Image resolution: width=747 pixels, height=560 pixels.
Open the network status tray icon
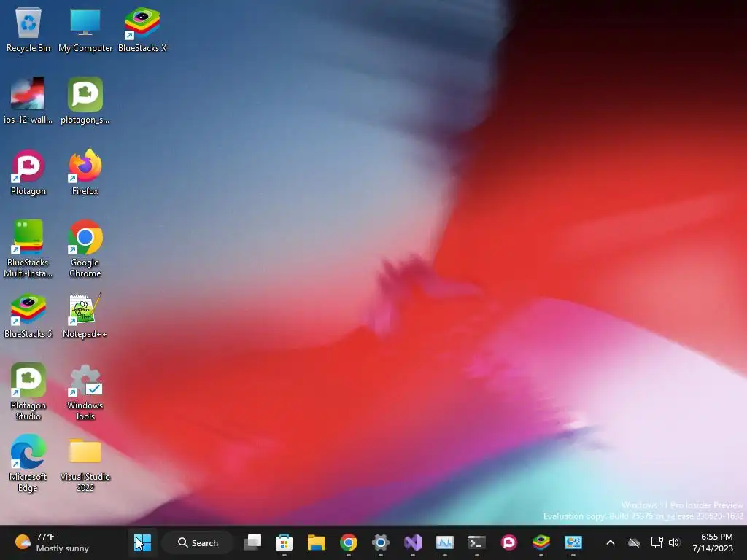657,542
